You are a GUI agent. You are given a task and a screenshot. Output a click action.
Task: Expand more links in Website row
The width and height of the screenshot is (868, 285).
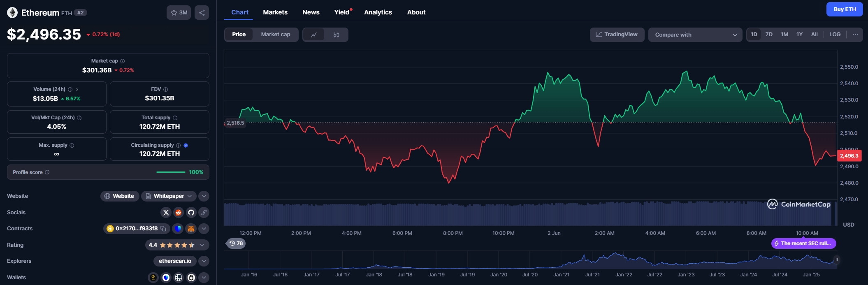(204, 196)
